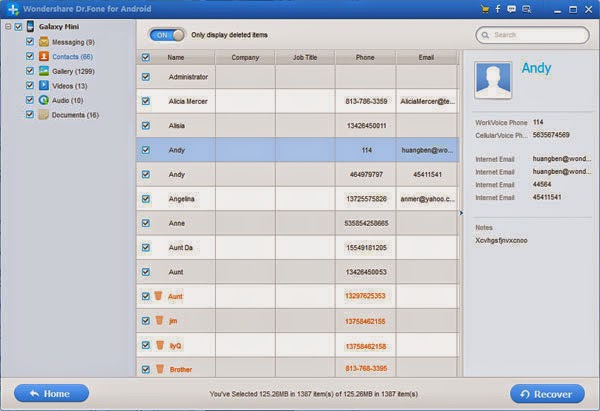Image resolution: width=600 pixels, height=411 pixels.
Task: Open the Facebook icon in the title bar
Action: 498,9
